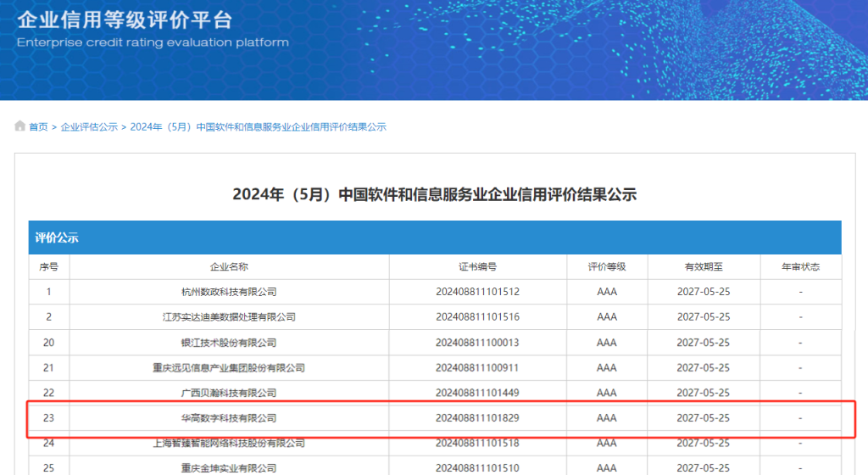Click the AAA rating for 银江技术股份
Image resolution: width=868 pixels, height=475 pixels.
coord(607,343)
